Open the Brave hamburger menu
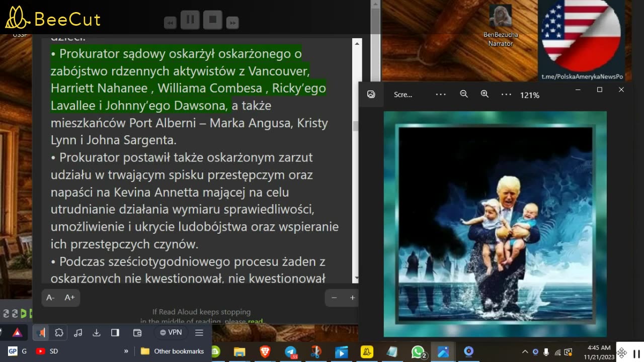The image size is (644, 362). (x=199, y=332)
